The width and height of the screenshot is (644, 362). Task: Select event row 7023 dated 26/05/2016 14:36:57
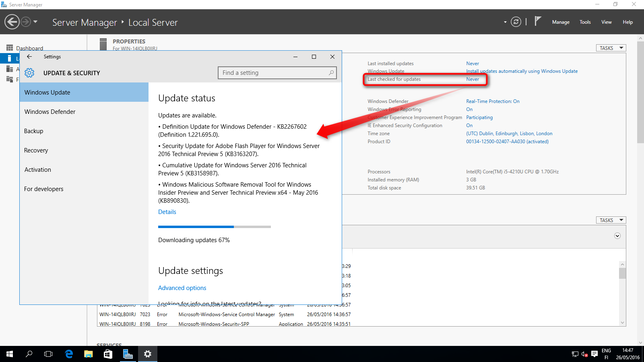pyautogui.click(x=225, y=315)
